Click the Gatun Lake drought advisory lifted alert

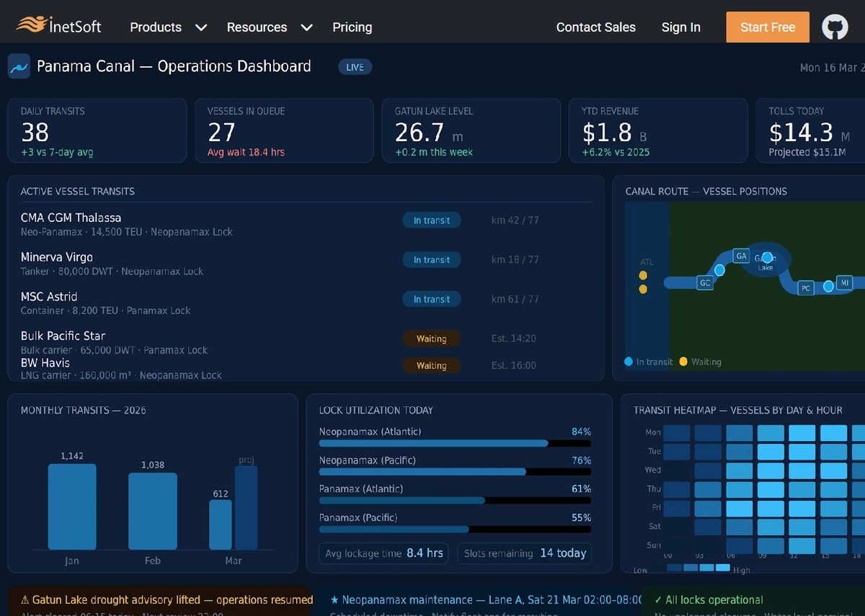point(159,601)
